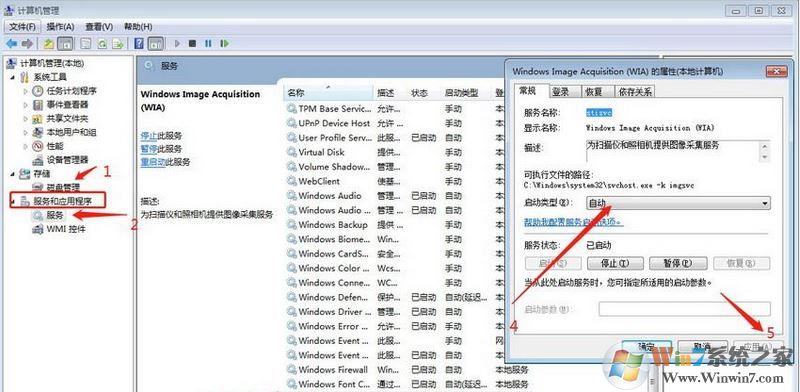Image resolution: width=800 pixels, height=392 pixels.
Task: Click the description box scroll-down arrow
Action: click(x=764, y=158)
